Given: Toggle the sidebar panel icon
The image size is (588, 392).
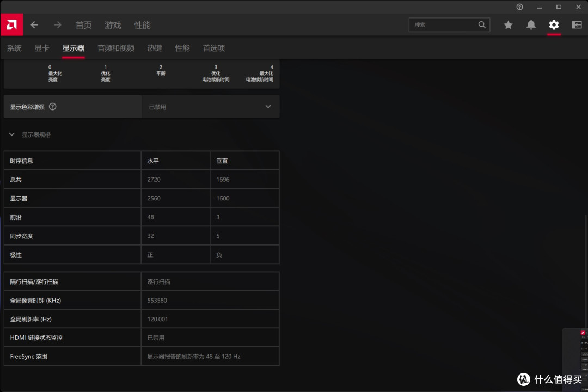Looking at the screenshot, I should (x=577, y=25).
